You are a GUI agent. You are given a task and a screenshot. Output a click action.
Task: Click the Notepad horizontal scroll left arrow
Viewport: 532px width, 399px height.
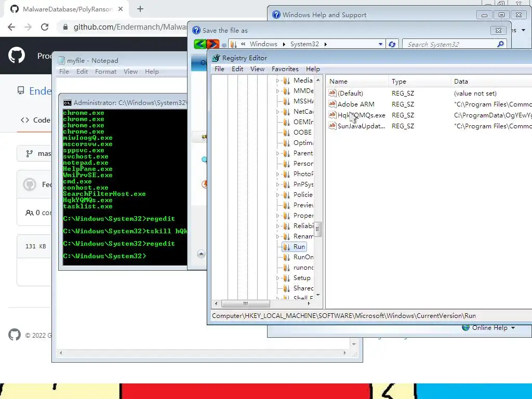(61, 353)
